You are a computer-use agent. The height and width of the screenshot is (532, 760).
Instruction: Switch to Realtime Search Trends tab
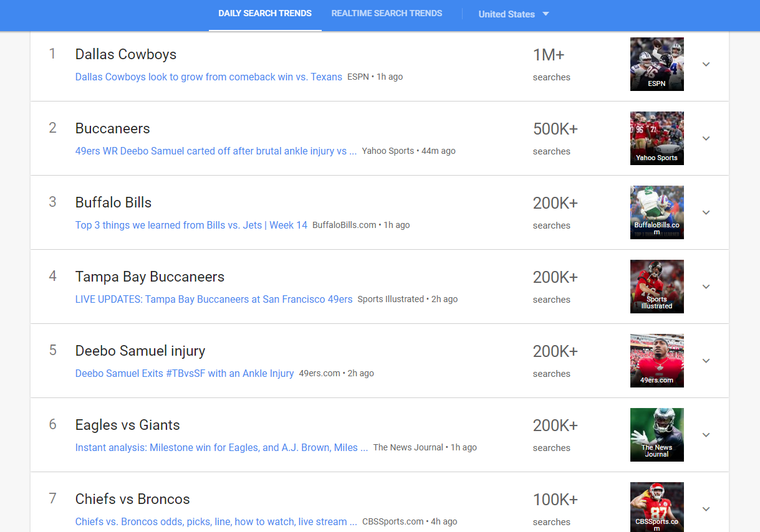click(x=387, y=13)
